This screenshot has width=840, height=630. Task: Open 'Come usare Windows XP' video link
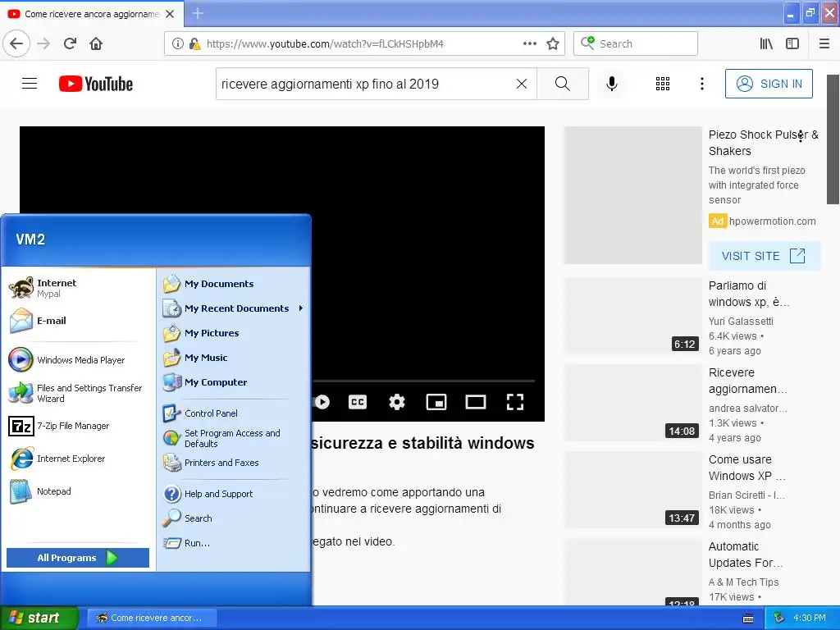(x=746, y=468)
